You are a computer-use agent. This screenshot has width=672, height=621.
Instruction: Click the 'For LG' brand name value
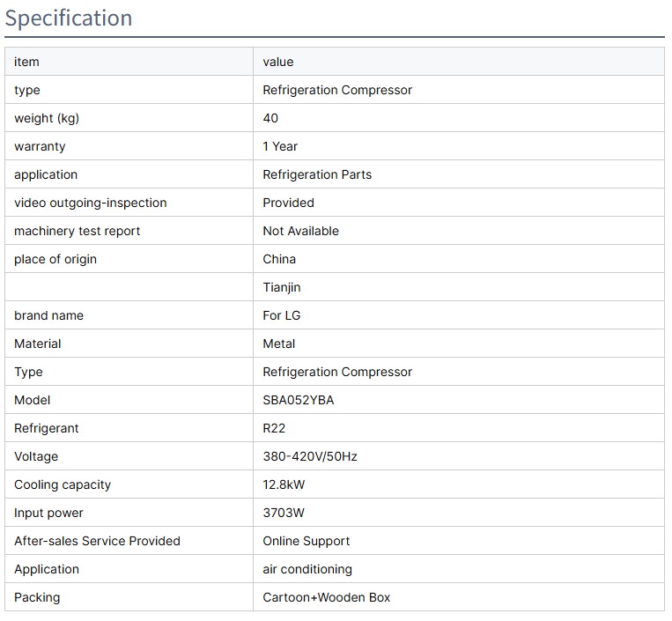coord(281,315)
